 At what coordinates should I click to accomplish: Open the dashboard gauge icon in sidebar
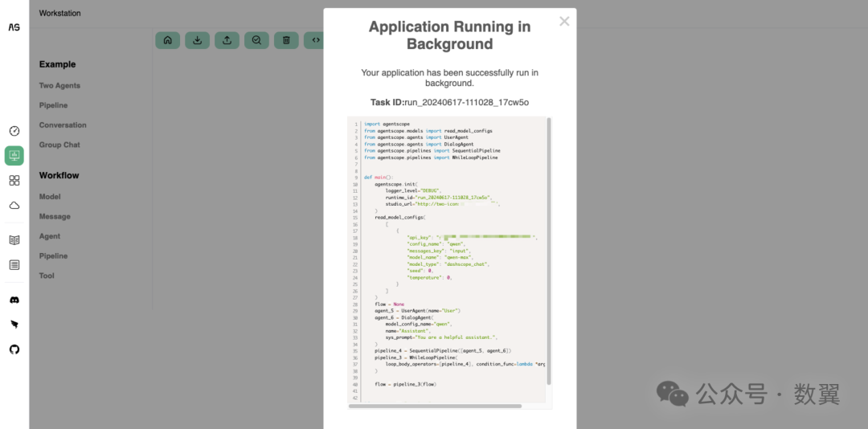[14, 131]
